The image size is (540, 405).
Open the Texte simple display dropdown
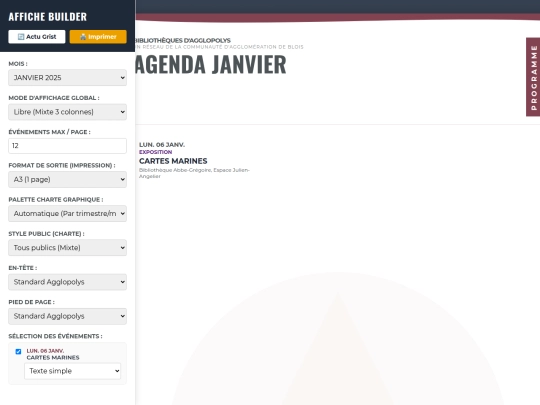point(72,371)
